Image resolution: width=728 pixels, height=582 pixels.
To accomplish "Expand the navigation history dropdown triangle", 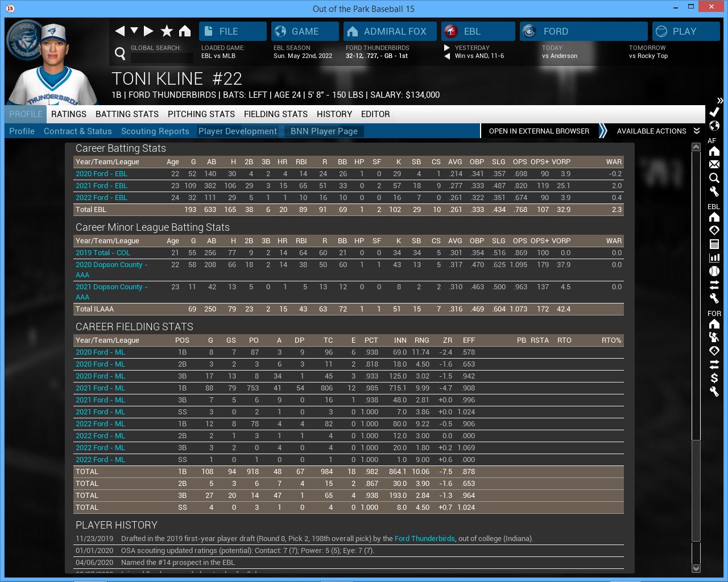I will click(x=134, y=31).
